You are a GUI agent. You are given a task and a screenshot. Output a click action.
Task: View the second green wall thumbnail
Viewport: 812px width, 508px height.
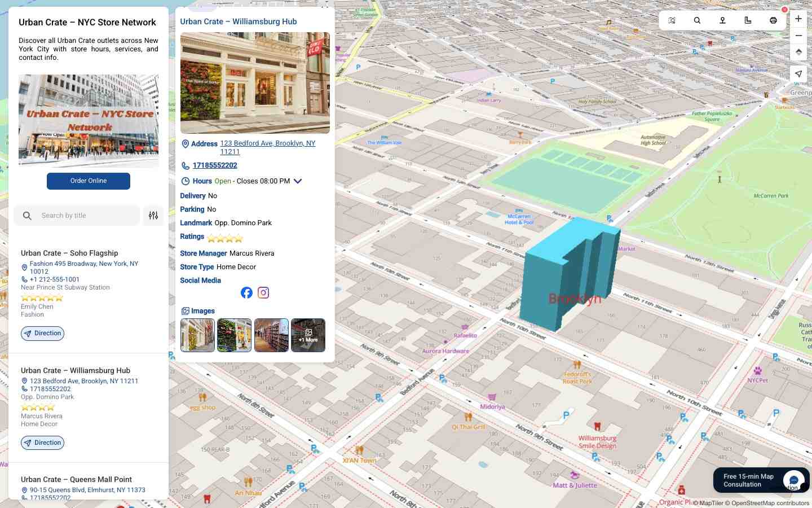pos(234,335)
